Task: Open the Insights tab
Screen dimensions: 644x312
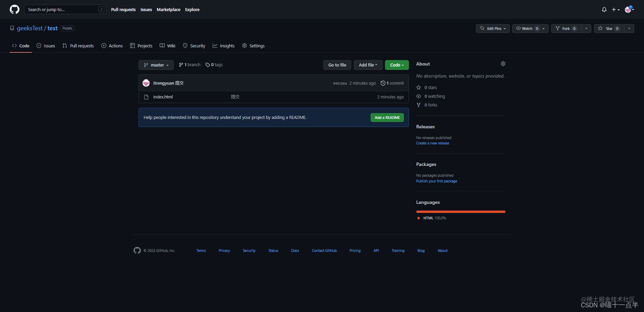Action: (x=223, y=46)
